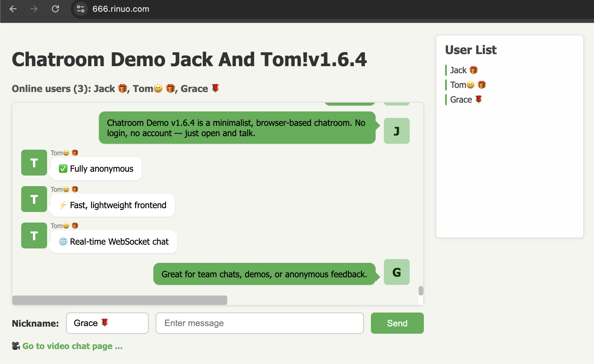Click the video camera icon beside the chat link

tap(16, 346)
